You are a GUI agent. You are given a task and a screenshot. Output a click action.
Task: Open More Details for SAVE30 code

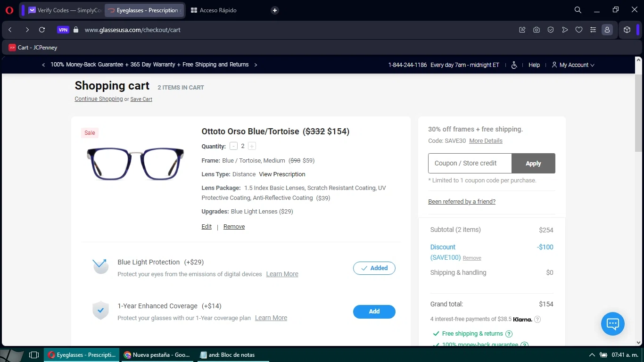[486, 141]
